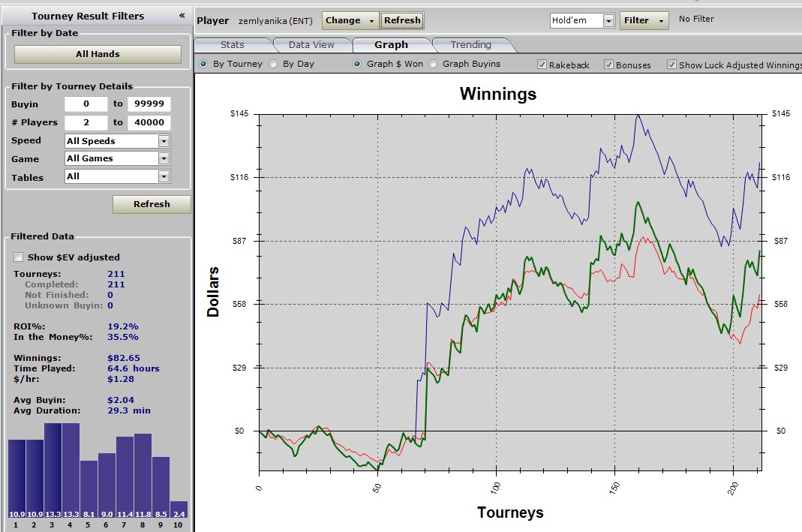Expand the Game dropdown list
802x532 pixels.
tap(164, 158)
